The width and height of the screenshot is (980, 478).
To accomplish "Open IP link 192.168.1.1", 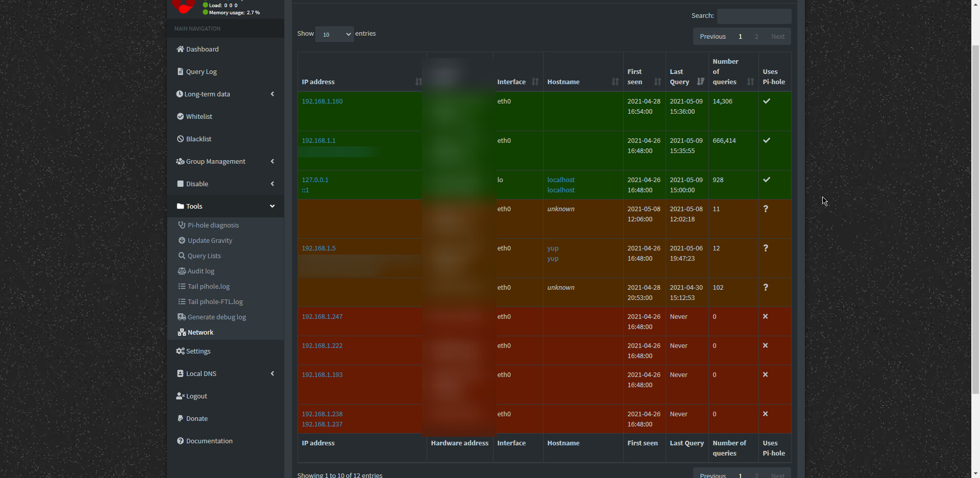I will coord(318,140).
